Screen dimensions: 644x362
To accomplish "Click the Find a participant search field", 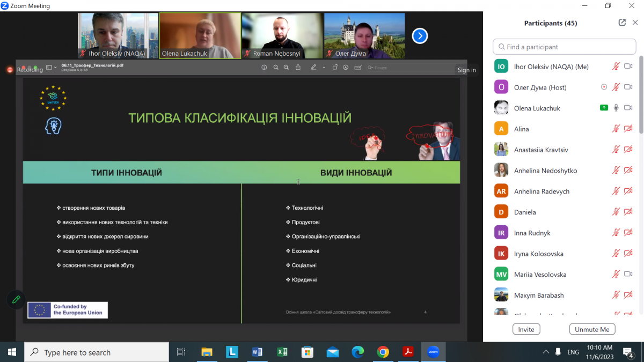I will (x=564, y=47).
